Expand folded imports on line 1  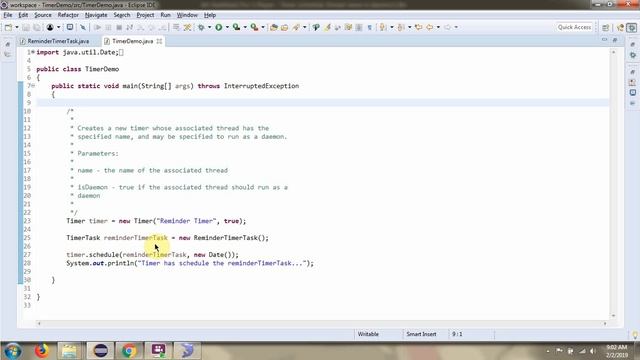33,52
